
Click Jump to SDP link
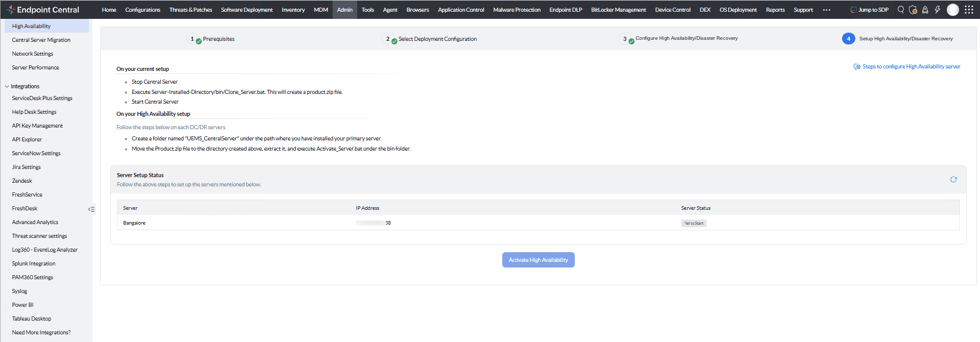873,10
